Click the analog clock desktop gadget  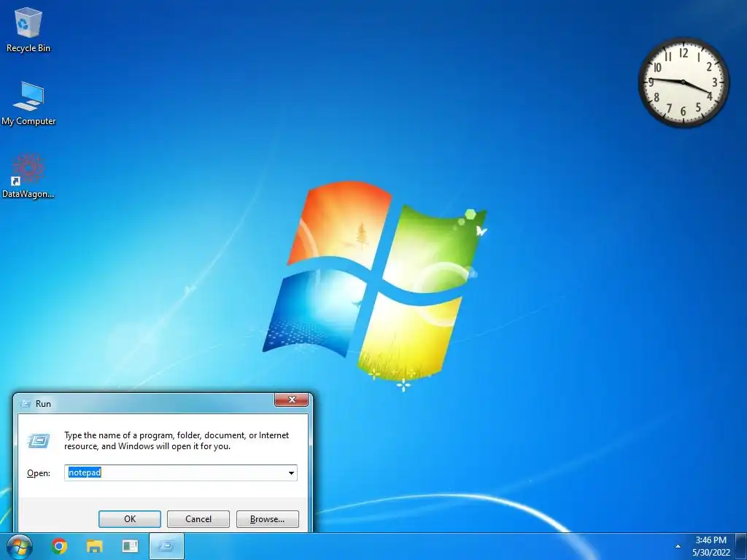point(683,82)
